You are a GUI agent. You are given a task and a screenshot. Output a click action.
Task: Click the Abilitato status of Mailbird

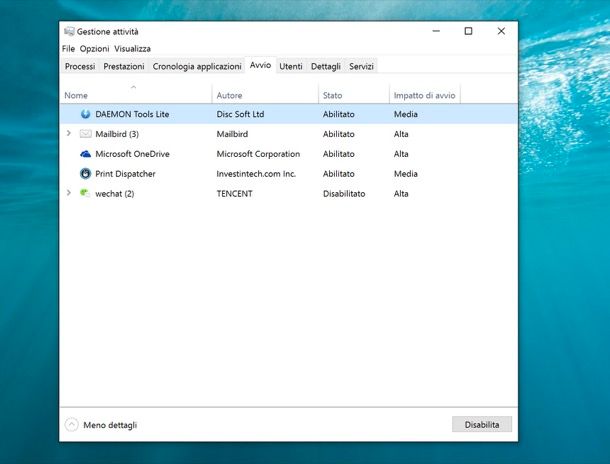pyautogui.click(x=338, y=134)
